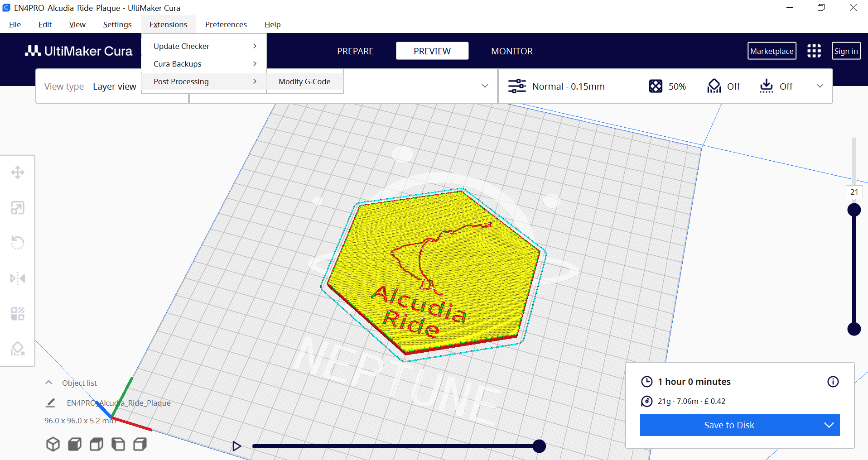
Task: Open Per Model Settings tool
Action: 18,313
